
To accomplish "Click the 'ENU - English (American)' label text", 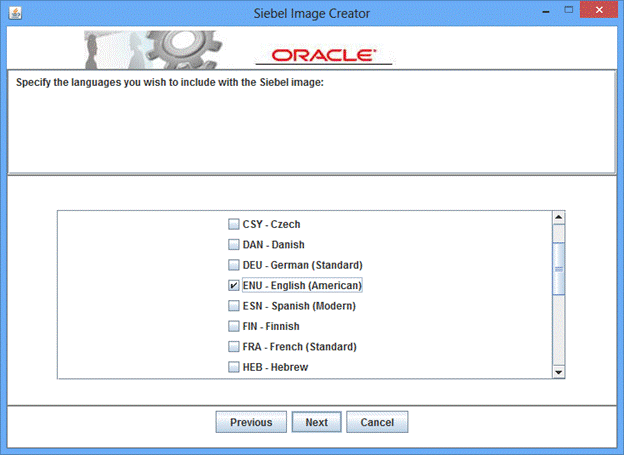I will (302, 285).
